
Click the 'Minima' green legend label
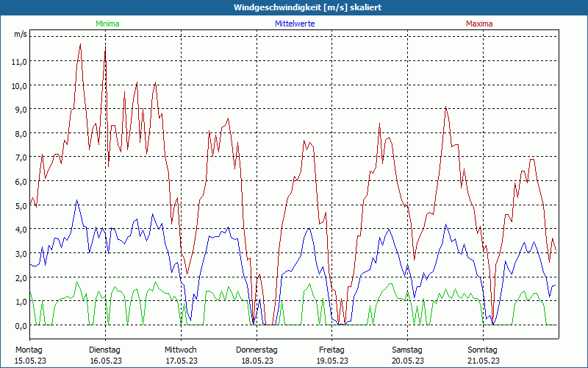coord(107,24)
